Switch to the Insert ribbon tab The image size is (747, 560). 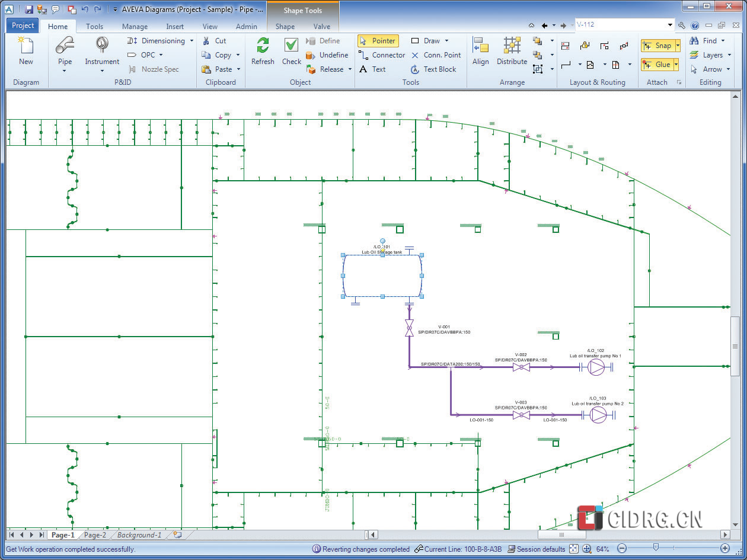pyautogui.click(x=175, y=26)
